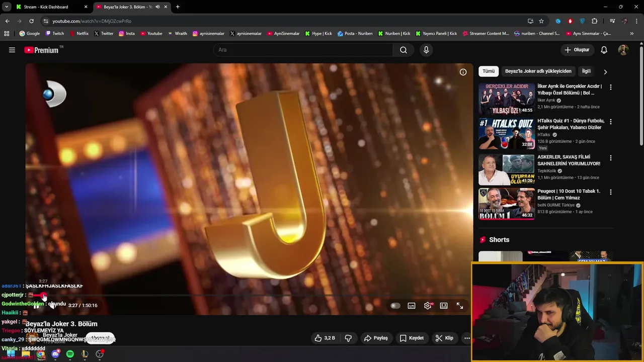Open Spotify from the taskbar
This screenshot has width=644, height=362.
(70, 354)
